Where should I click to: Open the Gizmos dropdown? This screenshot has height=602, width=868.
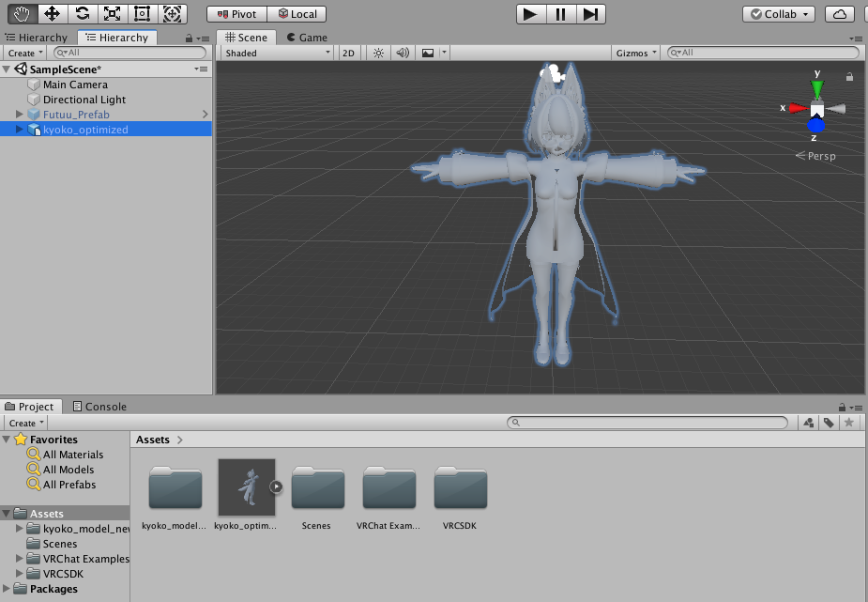click(636, 53)
